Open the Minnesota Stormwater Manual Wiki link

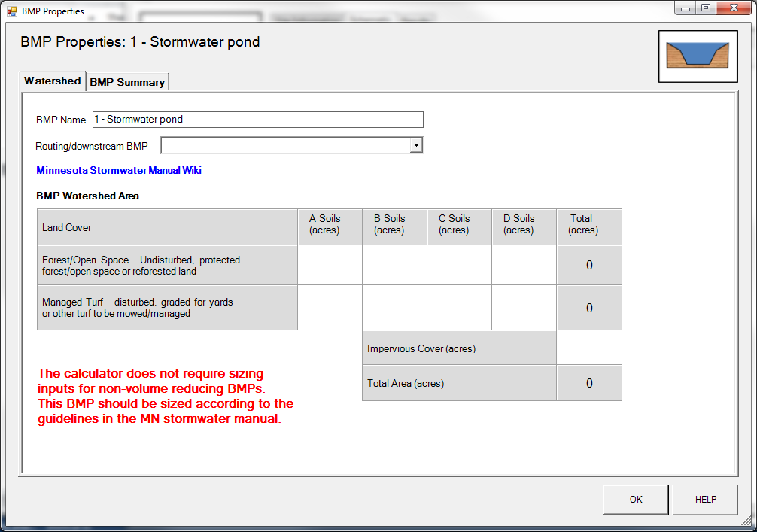pyautogui.click(x=119, y=170)
